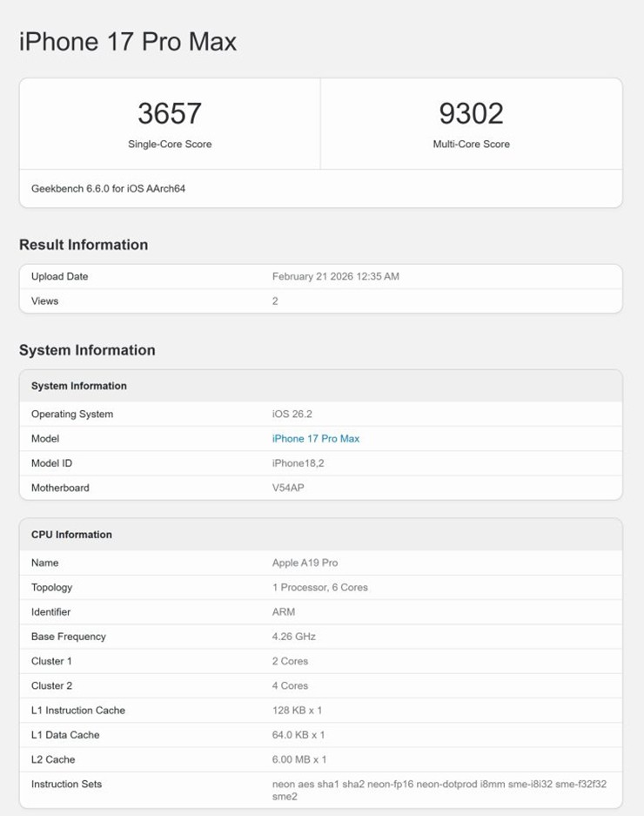Select the views count 2
The height and width of the screenshot is (816, 644).
275,300
